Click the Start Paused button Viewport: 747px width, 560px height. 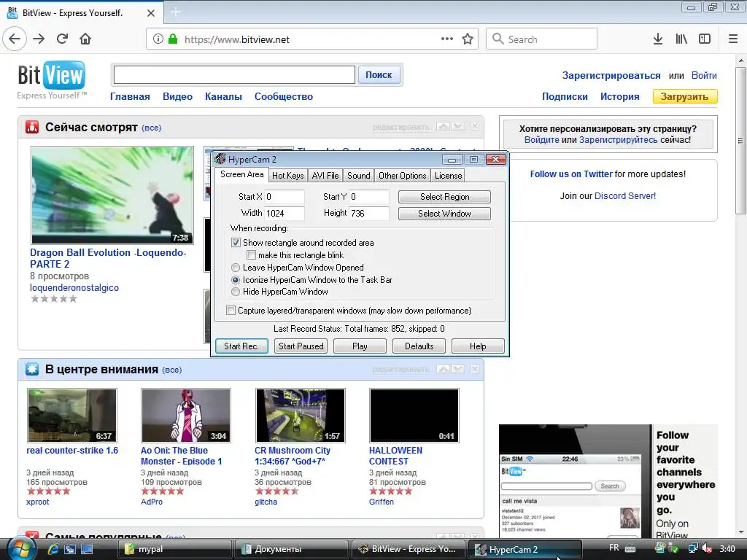pyautogui.click(x=301, y=346)
